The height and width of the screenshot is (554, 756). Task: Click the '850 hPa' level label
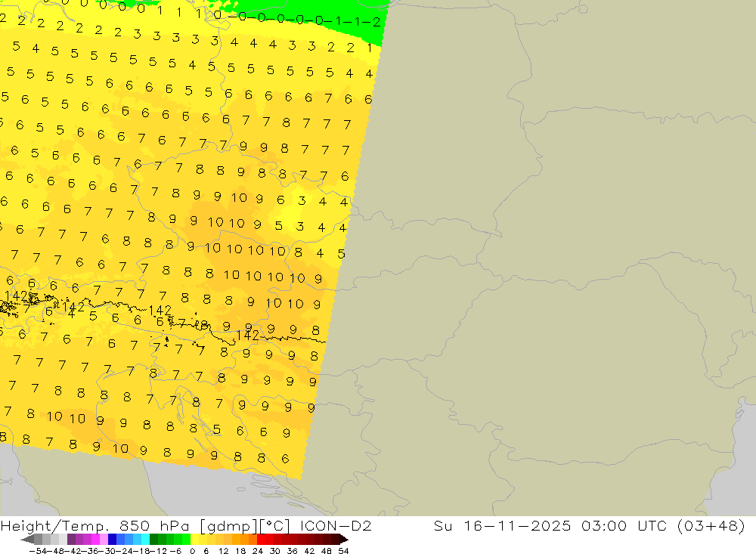tap(154, 526)
